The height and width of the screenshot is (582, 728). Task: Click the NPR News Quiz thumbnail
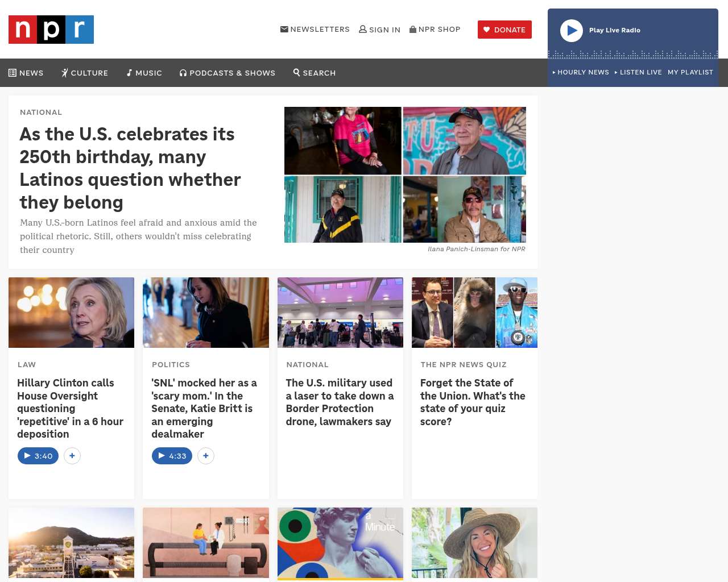[x=474, y=313]
